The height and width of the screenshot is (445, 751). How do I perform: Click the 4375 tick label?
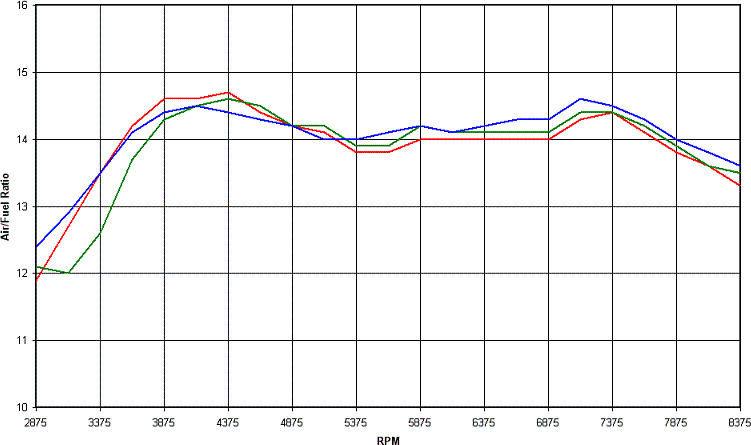228,421
